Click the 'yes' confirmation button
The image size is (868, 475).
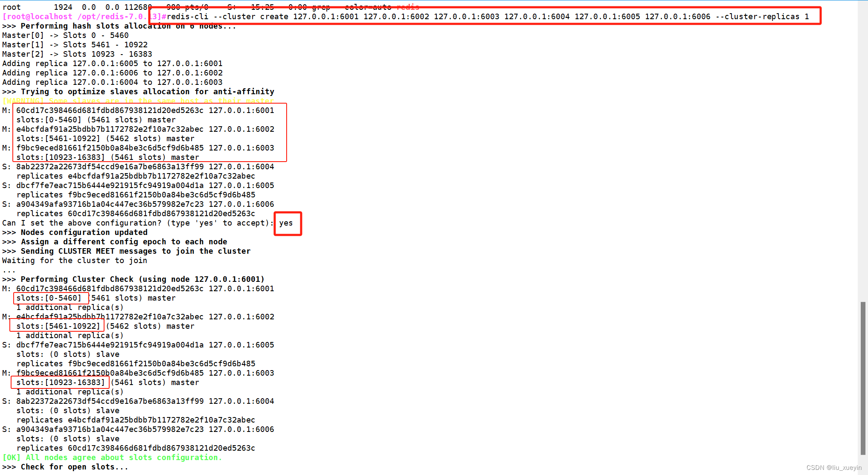(x=285, y=223)
